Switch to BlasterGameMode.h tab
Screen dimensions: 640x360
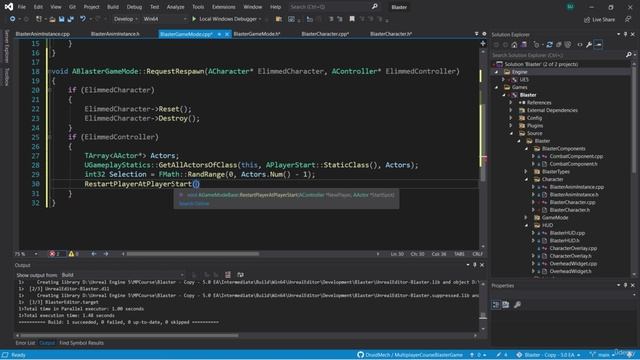pyautogui.click(x=257, y=34)
